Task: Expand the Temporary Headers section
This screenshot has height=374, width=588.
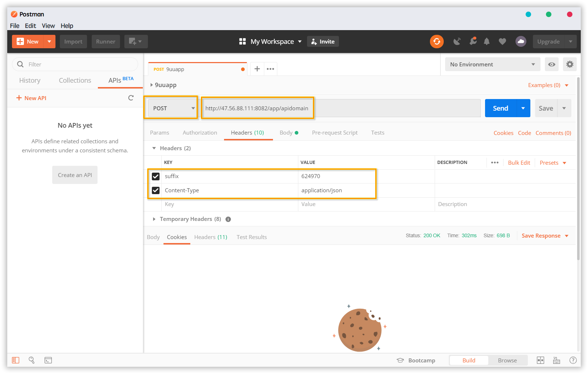Action: (x=154, y=219)
